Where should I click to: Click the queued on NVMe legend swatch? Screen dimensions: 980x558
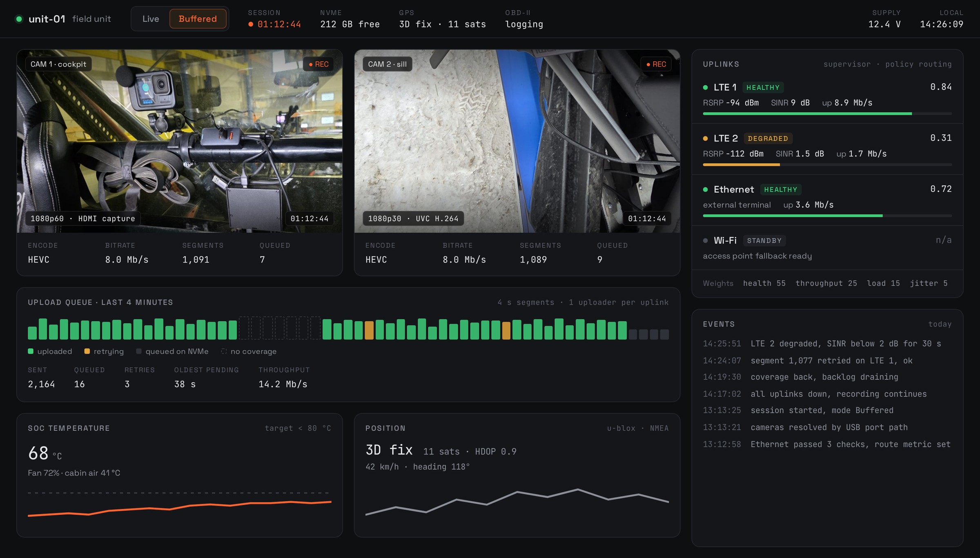[x=139, y=351]
